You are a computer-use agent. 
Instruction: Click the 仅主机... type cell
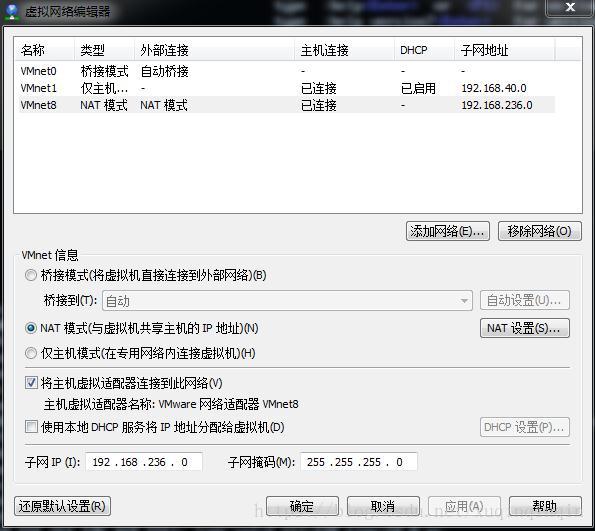tap(104, 88)
